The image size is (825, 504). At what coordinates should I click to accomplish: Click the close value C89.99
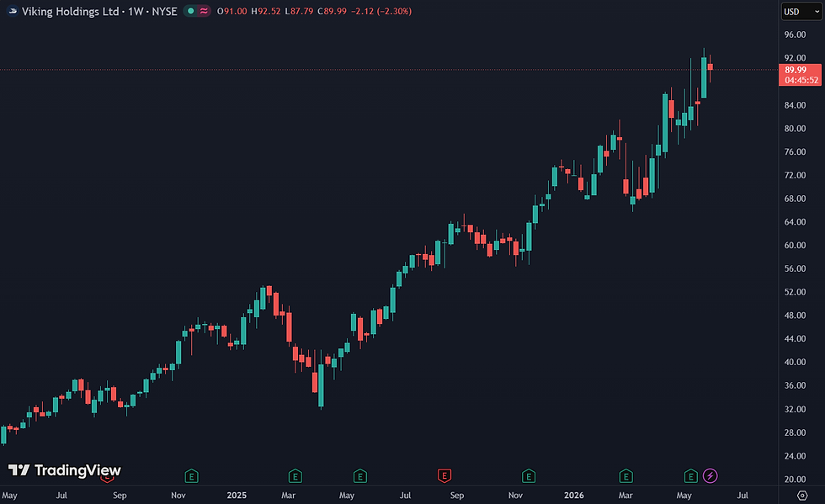tap(332, 11)
